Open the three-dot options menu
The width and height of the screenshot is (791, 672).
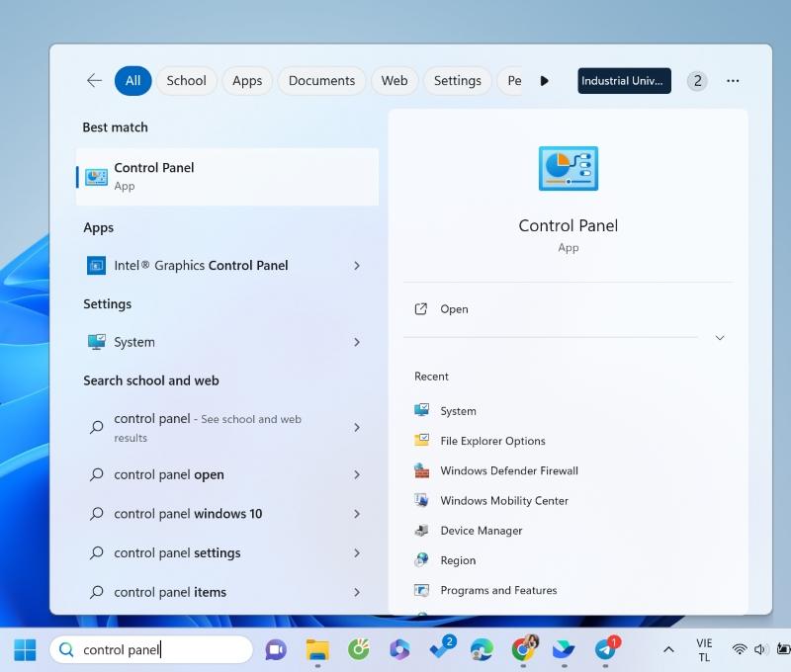pyautogui.click(x=733, y=81)
